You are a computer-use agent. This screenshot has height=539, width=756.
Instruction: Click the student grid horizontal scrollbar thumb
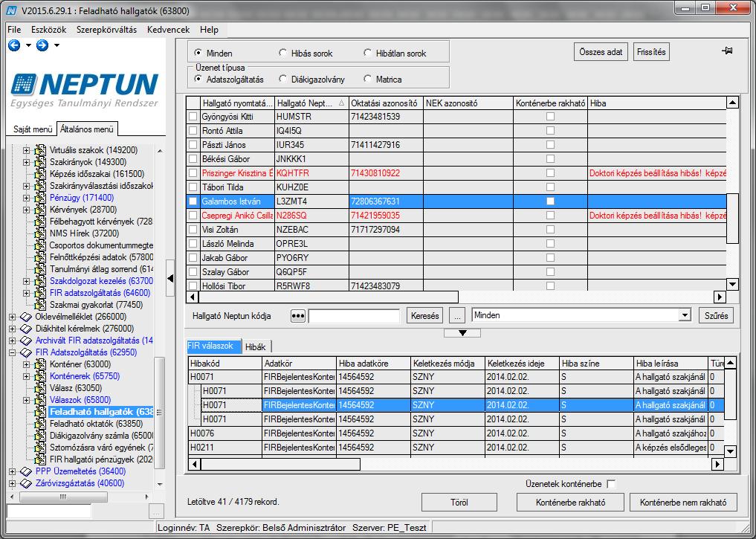tap(328, 297)
